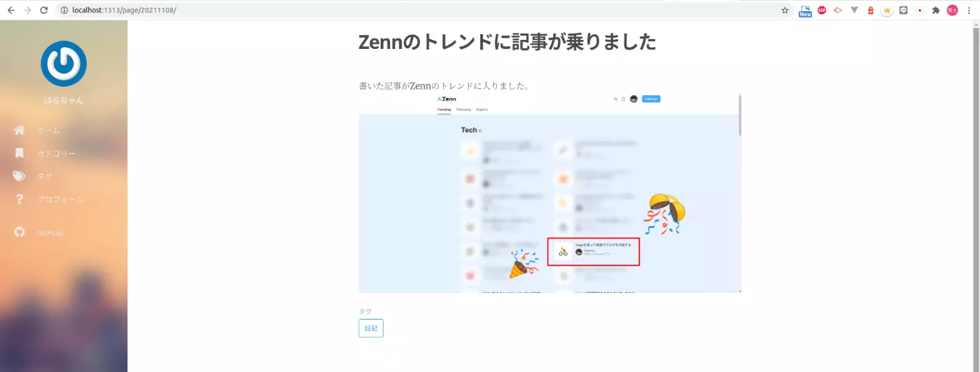
Task: Open the LINE extension icon
Action: pos(904,10)
